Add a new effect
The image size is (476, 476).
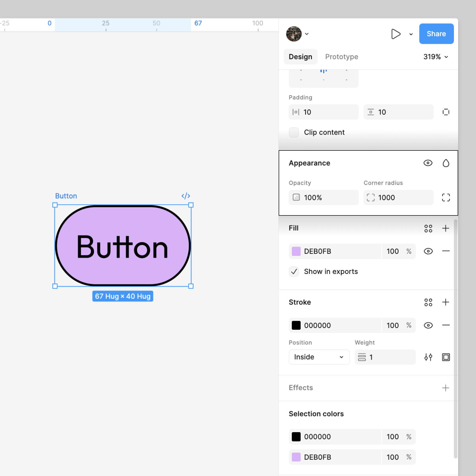click(446, 388)
